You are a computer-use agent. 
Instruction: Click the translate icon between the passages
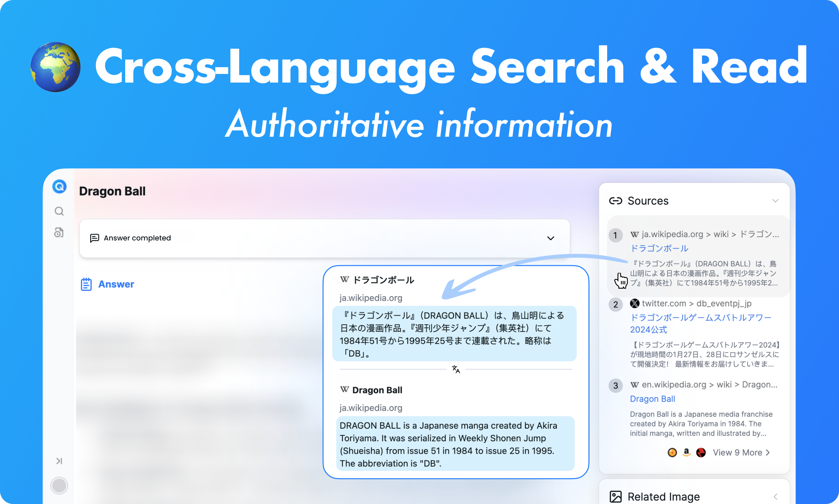tap(456, 369)
